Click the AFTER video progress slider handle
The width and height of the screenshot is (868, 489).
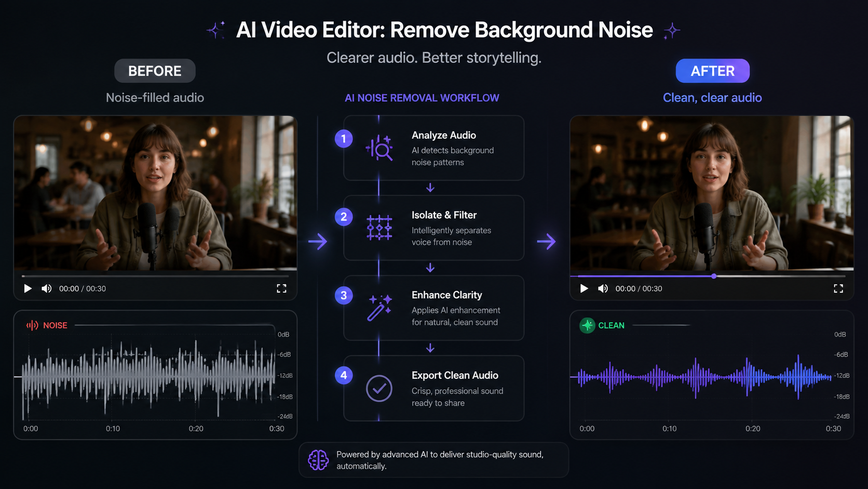(x=714, y=276)
